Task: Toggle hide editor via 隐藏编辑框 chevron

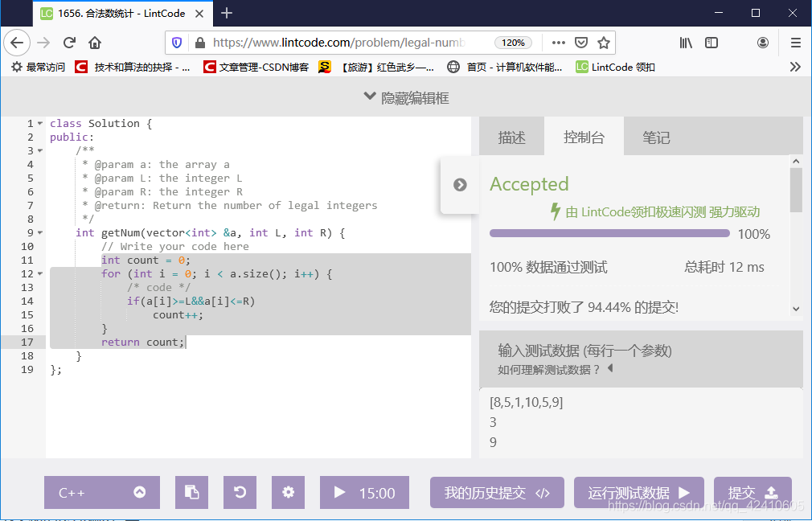Action: click(x=370, y=97)
